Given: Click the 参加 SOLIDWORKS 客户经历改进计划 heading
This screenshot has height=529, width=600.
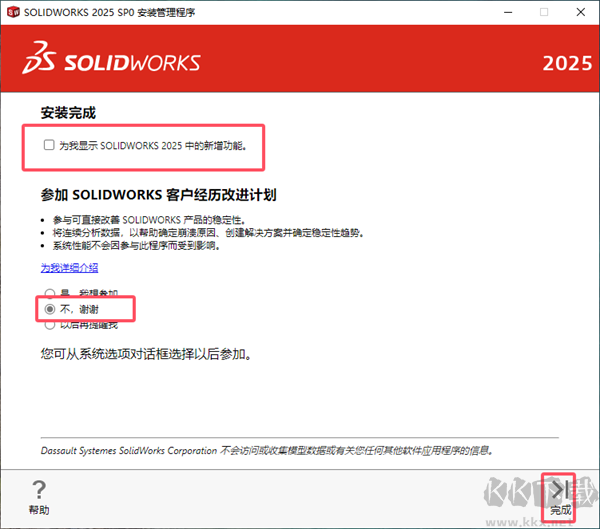Looking at the screenshot, I should pyautogui.click(x=158, y=194).
